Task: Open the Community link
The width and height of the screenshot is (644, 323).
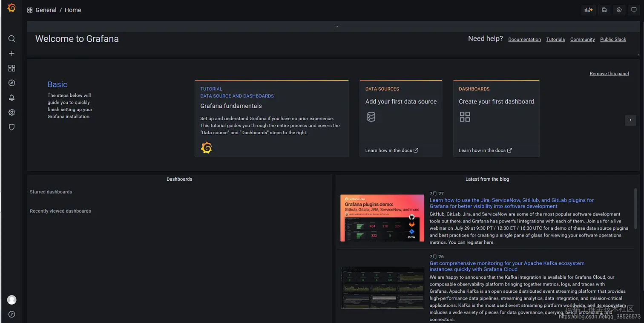Action: click(x=583, y=39)
